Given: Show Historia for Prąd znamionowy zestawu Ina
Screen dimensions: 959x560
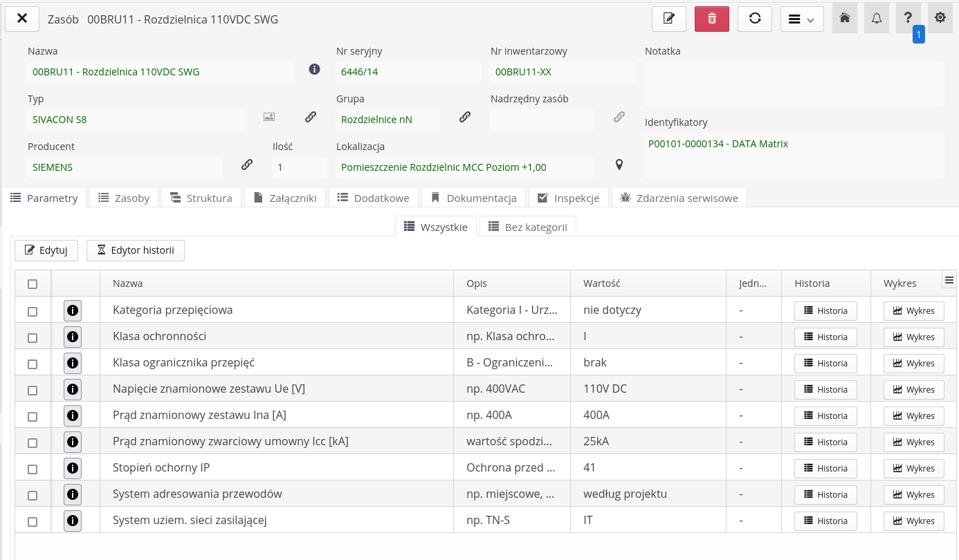Looking at the screenshot, I should click(x=825, y=416).
